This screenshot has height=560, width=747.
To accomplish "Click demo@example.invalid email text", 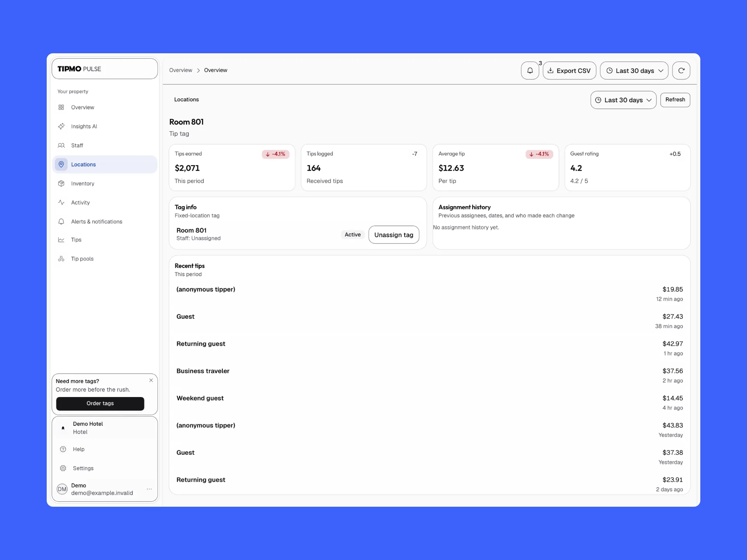I will pyautogui.click(x=102, y=493).
